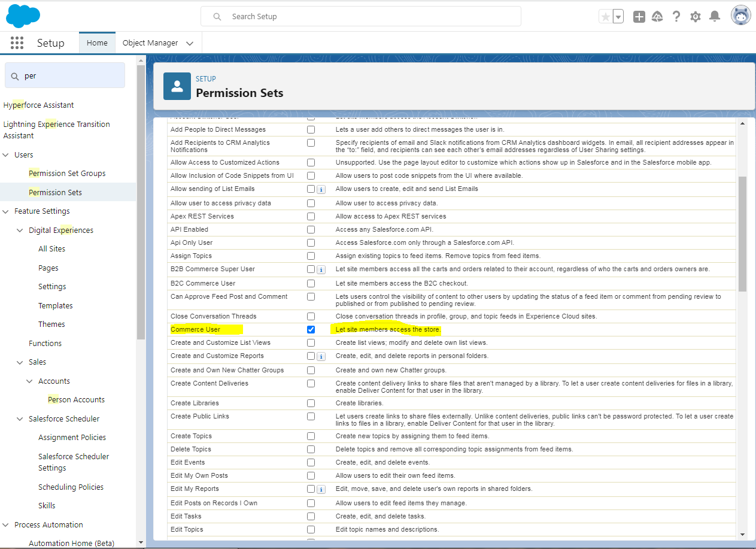Click the Search Setup magnifier icon
Image resolution: width=756 pixels, height=549 pixels.
[217, 17]
